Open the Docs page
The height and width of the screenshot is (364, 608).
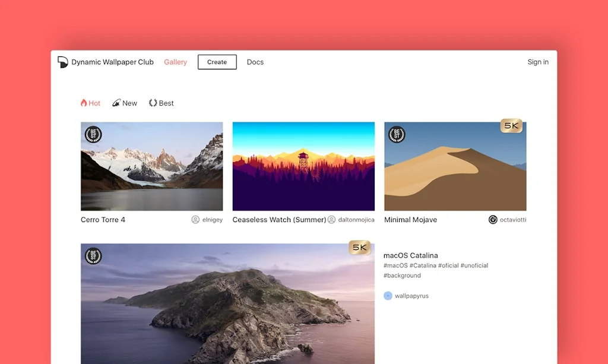point(255,62)
